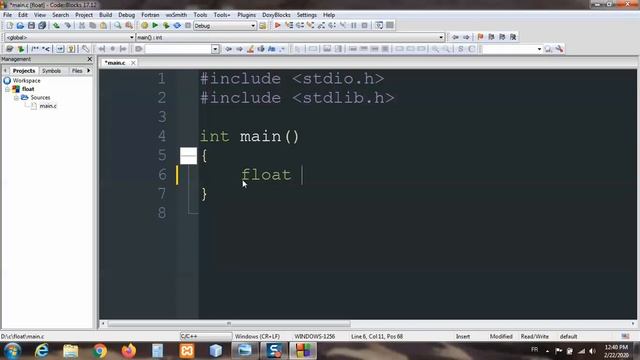Click the Build gear icon
Screen dimensions: 640x360
(x=144, y=25)
